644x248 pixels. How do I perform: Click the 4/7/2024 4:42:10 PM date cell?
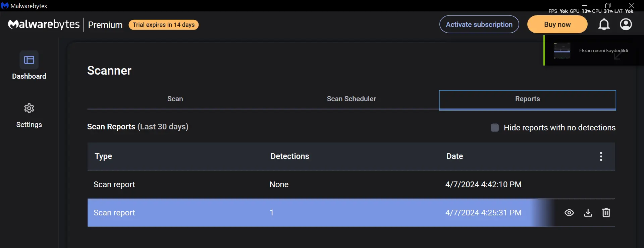pyautogui.click(x=483, y=184)
